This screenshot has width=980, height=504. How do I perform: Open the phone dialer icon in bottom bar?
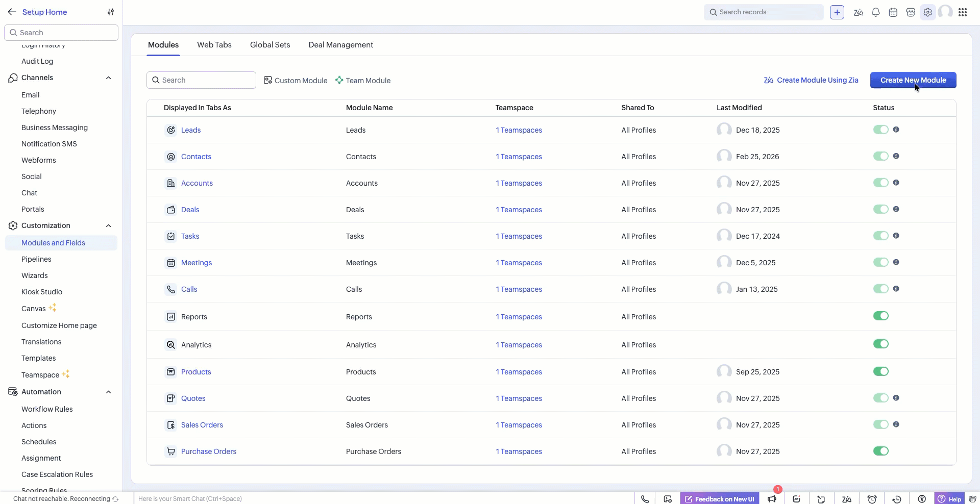(x=645, y=499)
